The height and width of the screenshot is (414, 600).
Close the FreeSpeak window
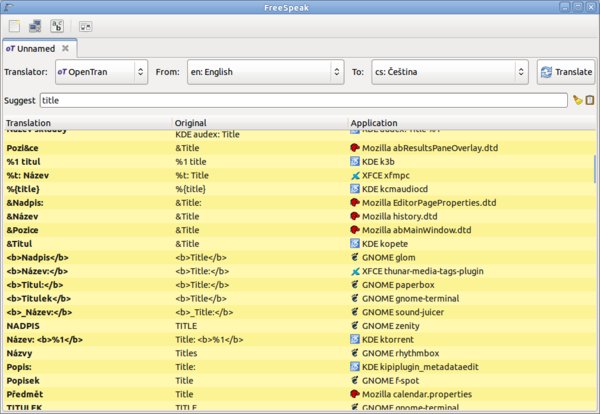[x=591, y=7]
